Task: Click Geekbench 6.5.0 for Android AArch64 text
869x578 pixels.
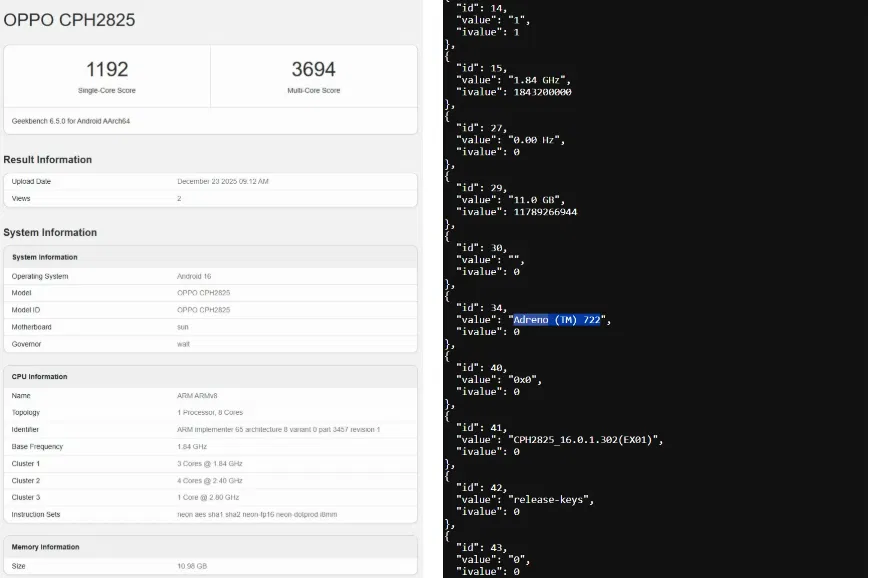Action: pyautogui.click(x=71, y=121)
